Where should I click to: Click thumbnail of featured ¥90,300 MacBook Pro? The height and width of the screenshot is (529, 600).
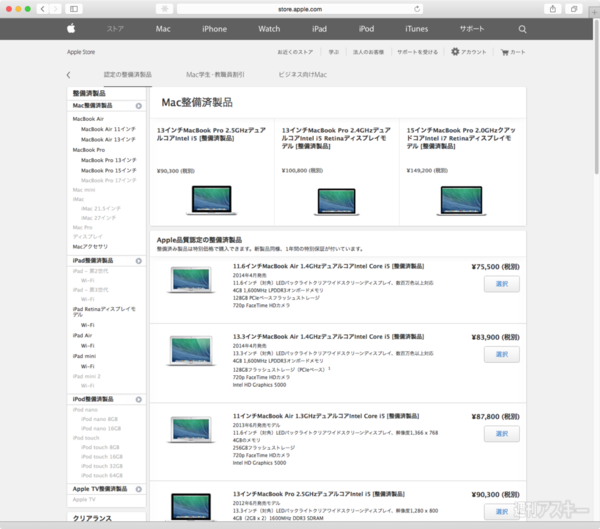212,201
